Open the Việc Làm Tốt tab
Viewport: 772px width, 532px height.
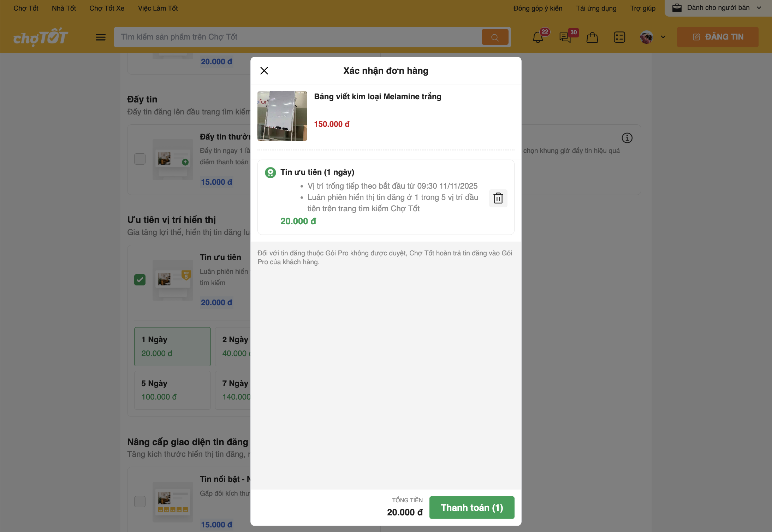[158, 8]
